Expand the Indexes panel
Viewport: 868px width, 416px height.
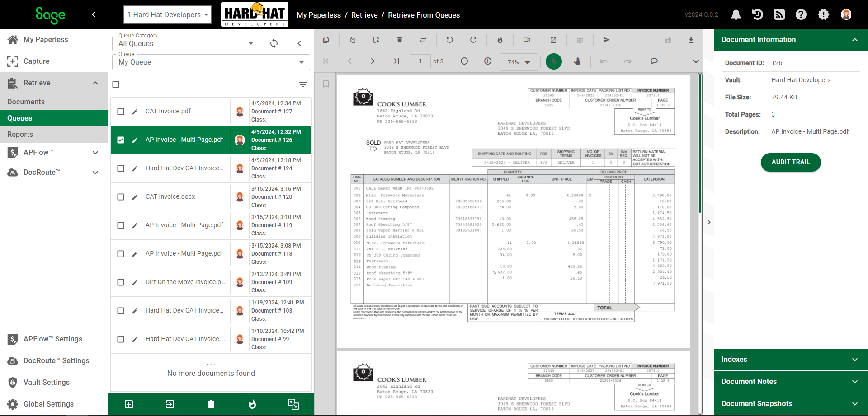[x=791, y=360]
